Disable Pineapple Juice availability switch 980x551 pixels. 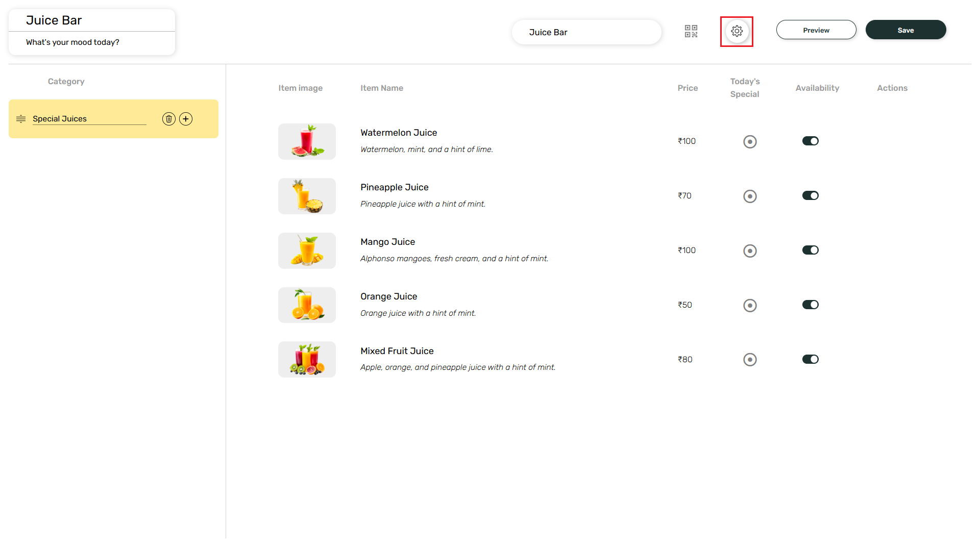point(810,195)
